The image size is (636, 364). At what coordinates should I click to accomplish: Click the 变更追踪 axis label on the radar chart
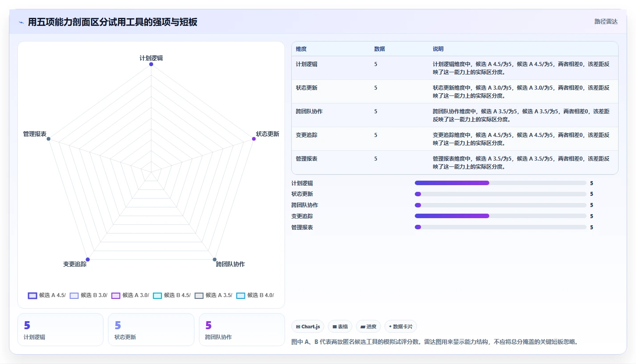pos(75,264)
